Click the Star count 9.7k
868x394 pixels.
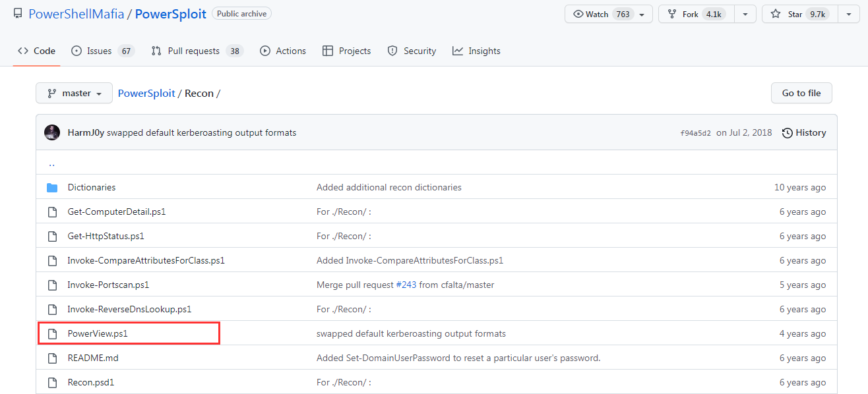point(818,14)
